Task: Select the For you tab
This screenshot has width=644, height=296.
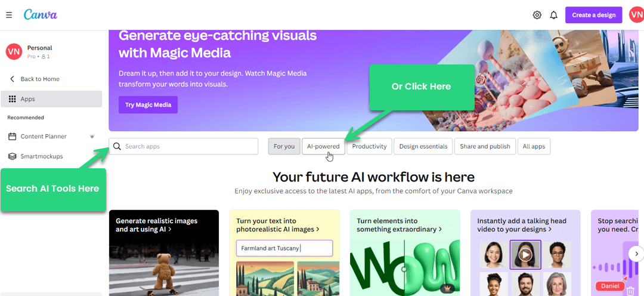Action: 284,146
